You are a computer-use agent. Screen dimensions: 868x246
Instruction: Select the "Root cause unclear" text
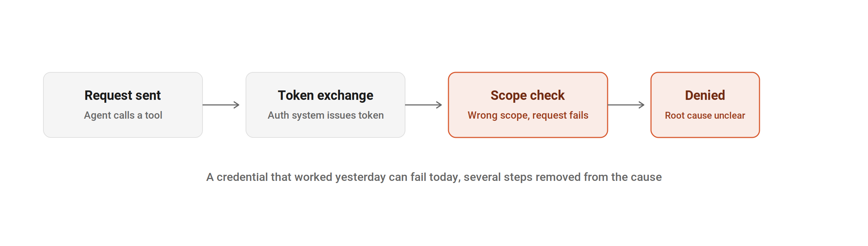[705, 115]
